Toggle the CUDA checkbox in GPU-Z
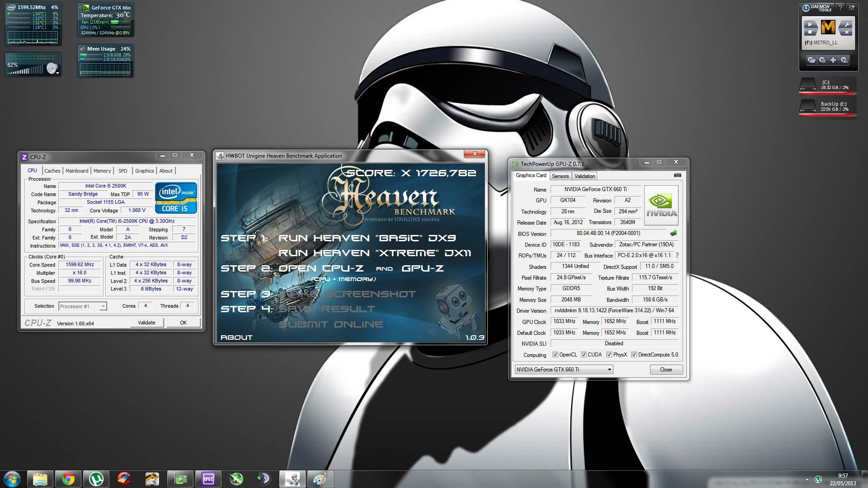The image size is (868, 488). (x=584, y=355)
